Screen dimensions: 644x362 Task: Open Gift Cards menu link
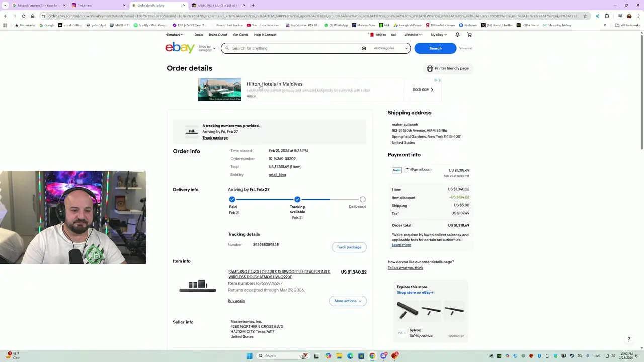pyautogui.click(x=240, y=35)
